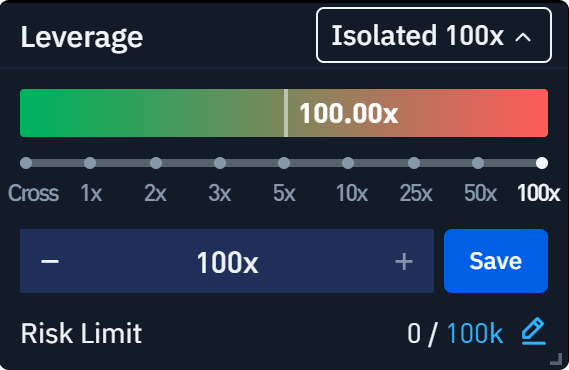
Task: Click the green-red leverage gradient bar
Action: 284,113
